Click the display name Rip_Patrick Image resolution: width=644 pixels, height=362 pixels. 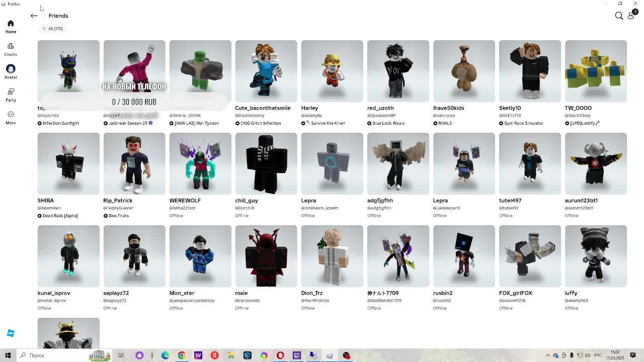(x=118, y=200)
